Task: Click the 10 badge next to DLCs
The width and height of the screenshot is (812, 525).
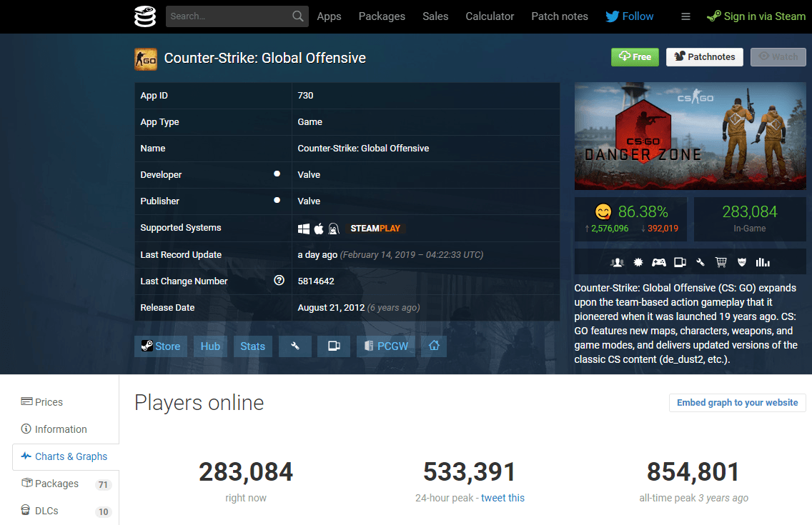Action: tap(104, 511)
